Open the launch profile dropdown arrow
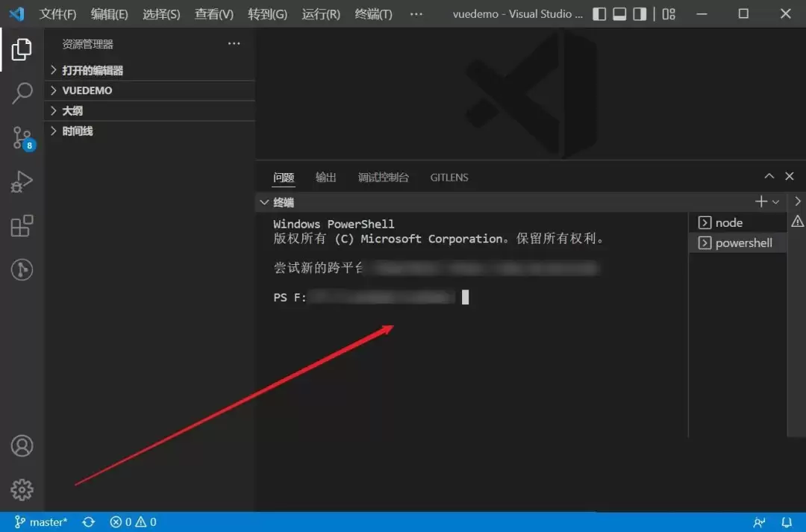 [775, 202]
